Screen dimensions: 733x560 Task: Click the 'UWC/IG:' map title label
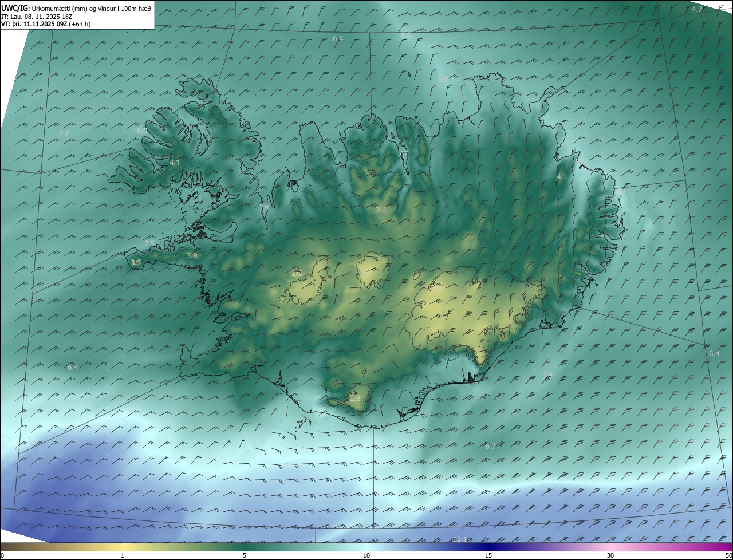pyautogui.click(x=16, y=9)
